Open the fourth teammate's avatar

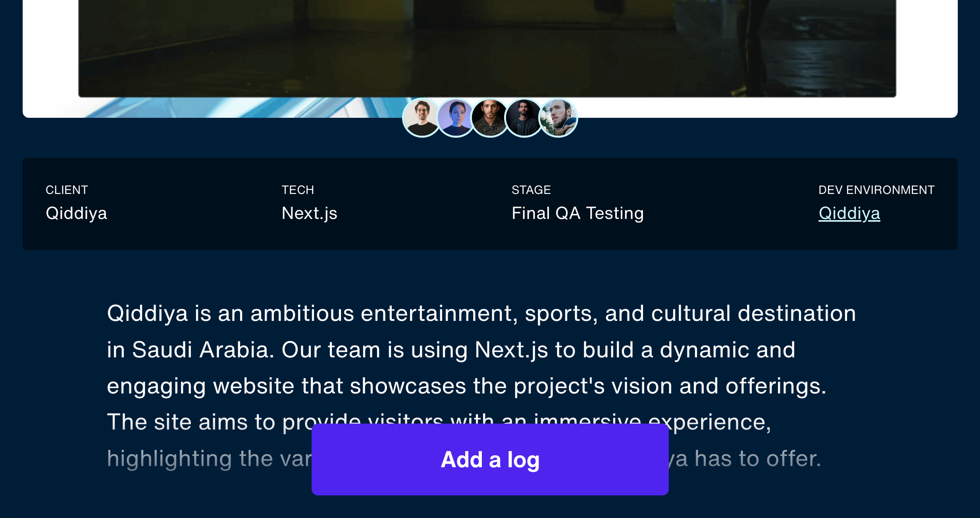(524, 117)
